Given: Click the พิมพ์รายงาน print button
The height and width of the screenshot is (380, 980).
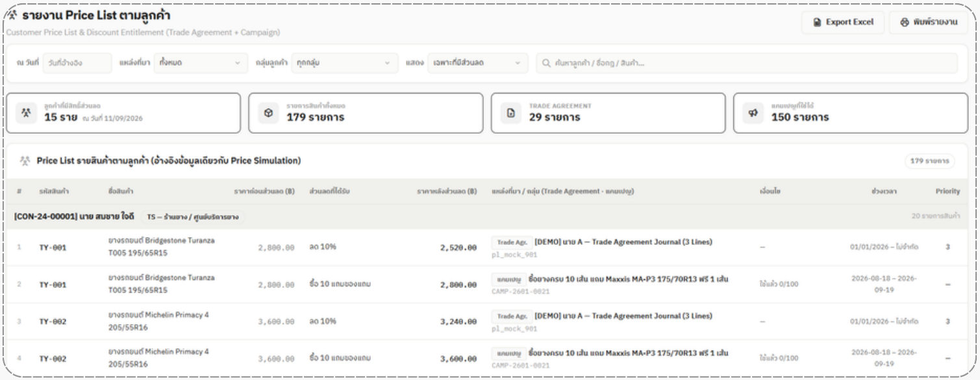Looking at the screenshot, I should tap(929, 22).
